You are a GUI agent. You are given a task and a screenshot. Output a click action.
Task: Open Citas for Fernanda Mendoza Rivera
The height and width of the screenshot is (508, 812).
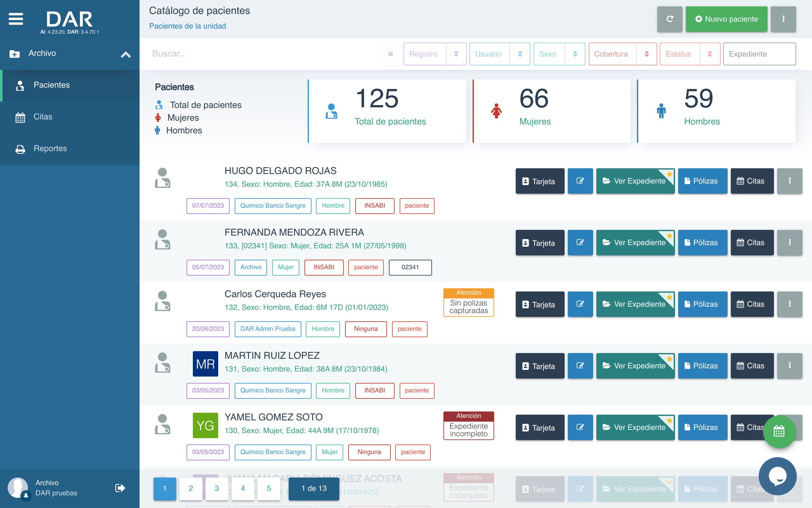pos(752,242)
